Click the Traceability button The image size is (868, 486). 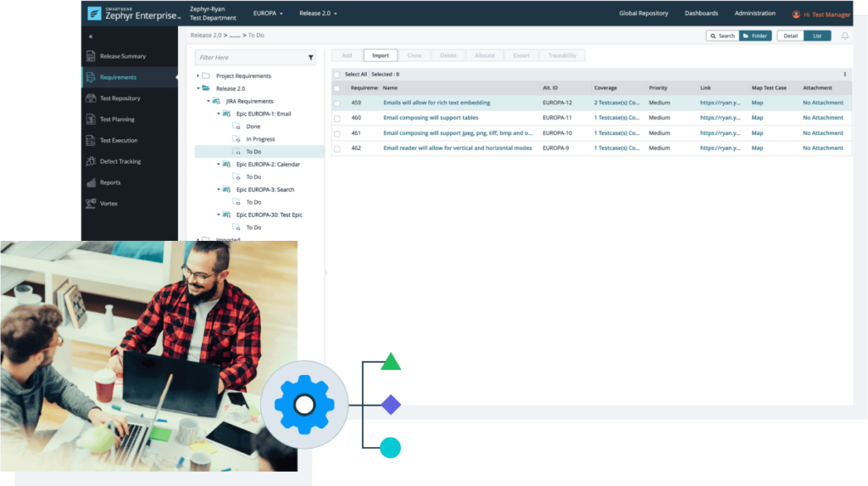click(x=562, y=55)
